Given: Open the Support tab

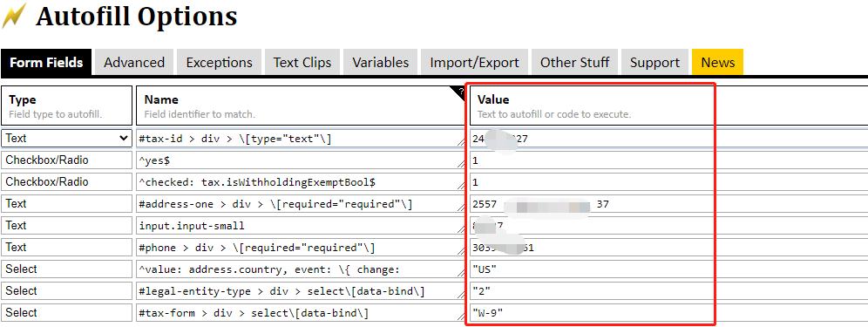Looking at the screenshot, I should [x=654, y=62].
